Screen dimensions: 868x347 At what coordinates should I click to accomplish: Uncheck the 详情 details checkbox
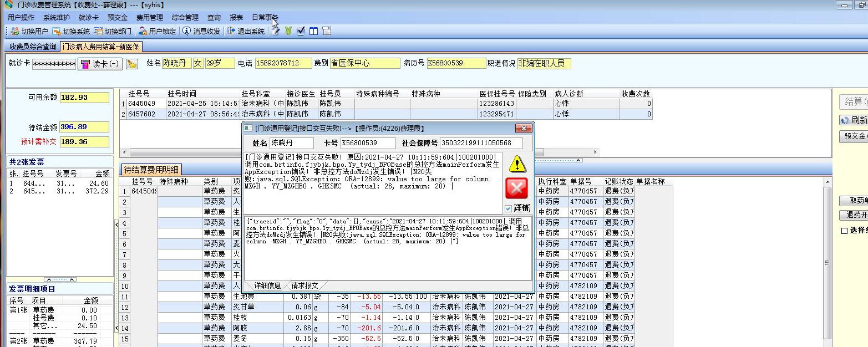click(x=509, y=208)
